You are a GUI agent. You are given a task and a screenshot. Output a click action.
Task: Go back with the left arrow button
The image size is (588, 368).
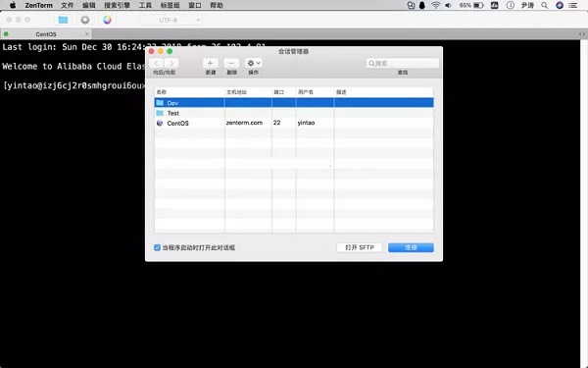click(x=157, y=63)
